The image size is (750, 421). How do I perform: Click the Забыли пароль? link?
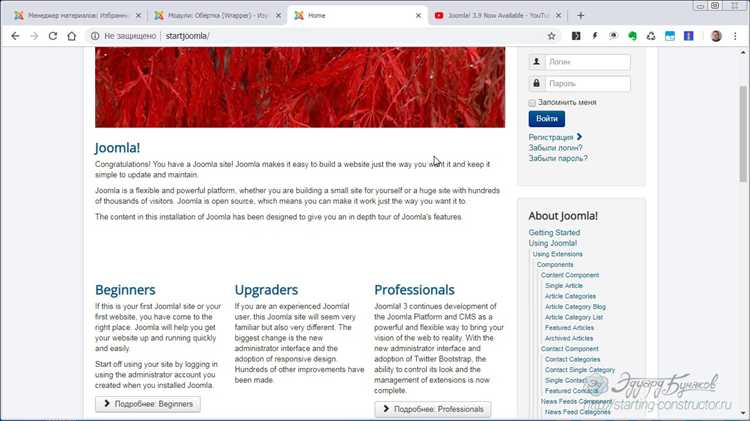click(x=558, y=158)
